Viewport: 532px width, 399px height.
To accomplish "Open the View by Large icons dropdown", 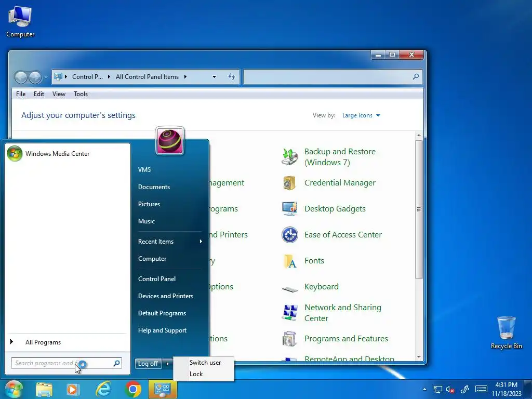I will point(361,115).
